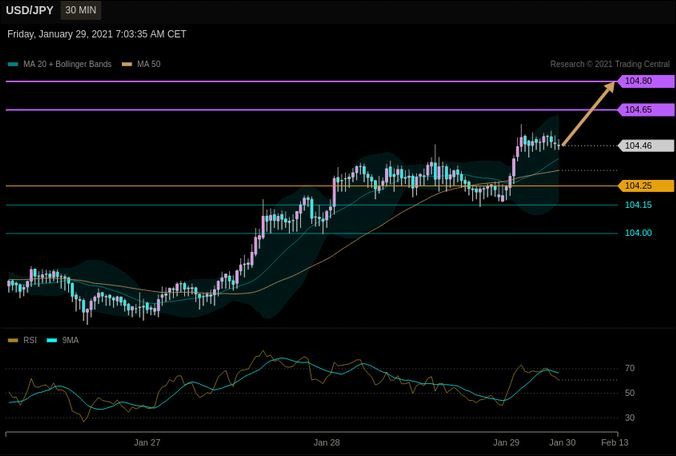Select the MA 50 legend label
676x456 pixels.
pyautogui.click(x=149, y=64)
